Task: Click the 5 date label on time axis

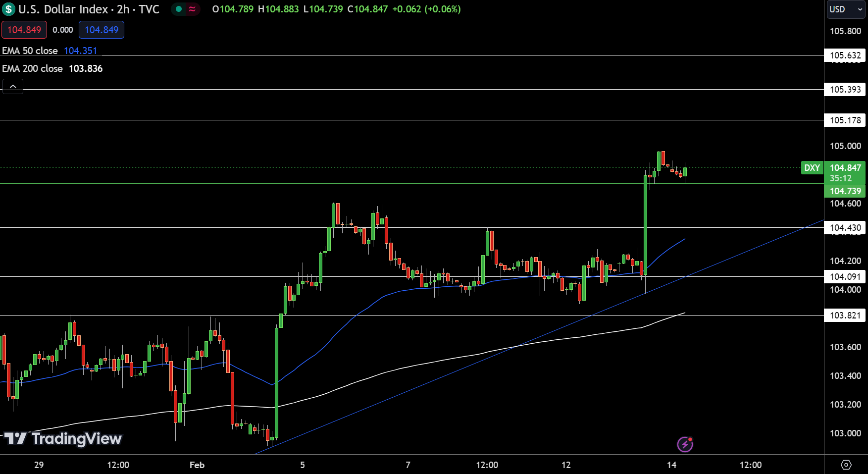Action: pos(303,465)
